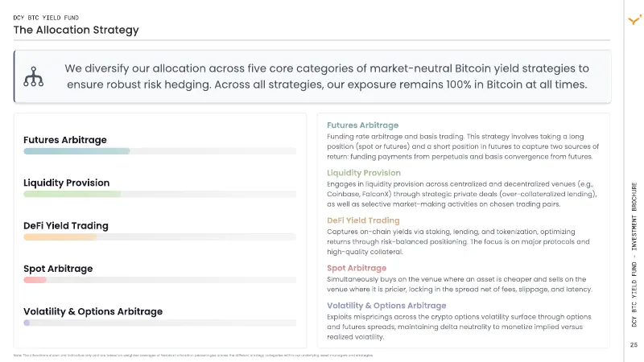644x362 pixels.
Task: Click the Spot Arbitrage red progress bar
Action: pyautogui.click(x=35, y=280)
